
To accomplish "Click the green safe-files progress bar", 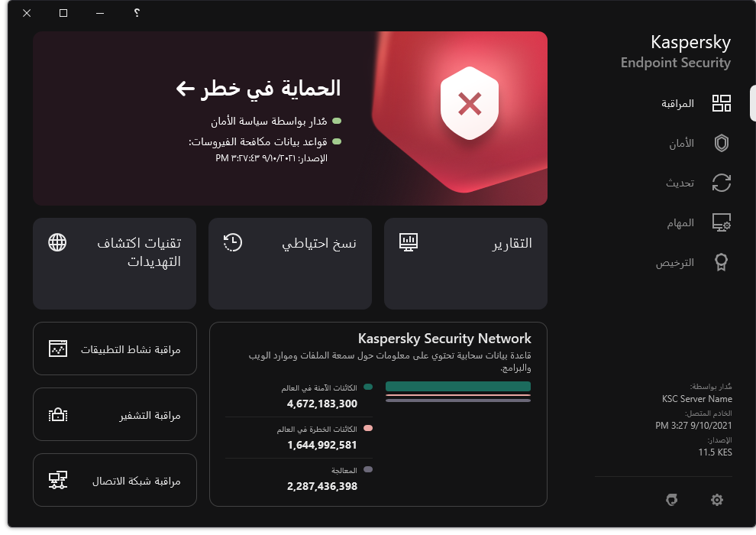I will 457,387.
